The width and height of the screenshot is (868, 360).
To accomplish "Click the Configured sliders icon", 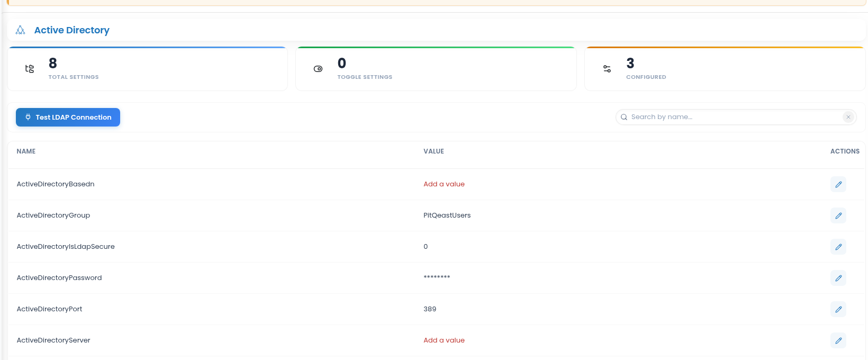I will click(x=607, y=69).
